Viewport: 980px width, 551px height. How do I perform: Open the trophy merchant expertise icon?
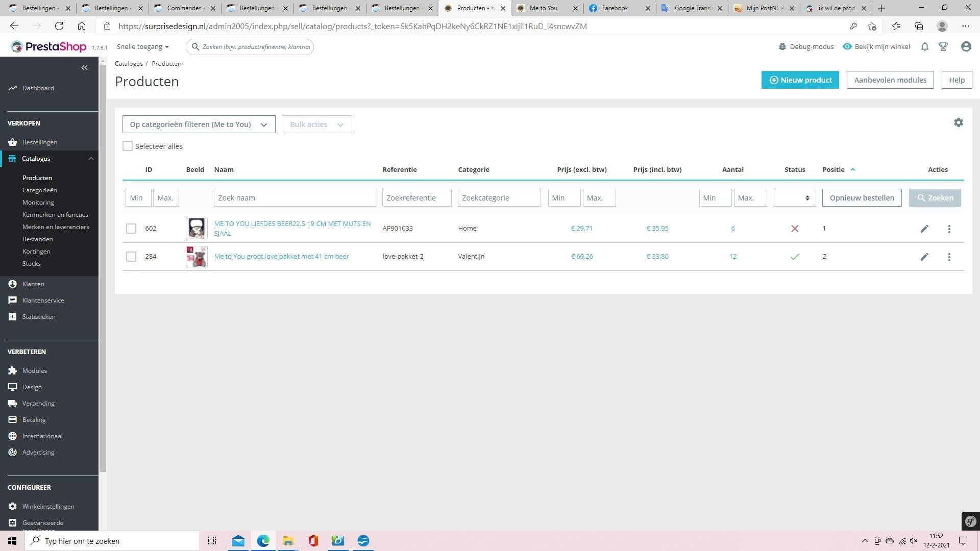(x=943, y=46)
